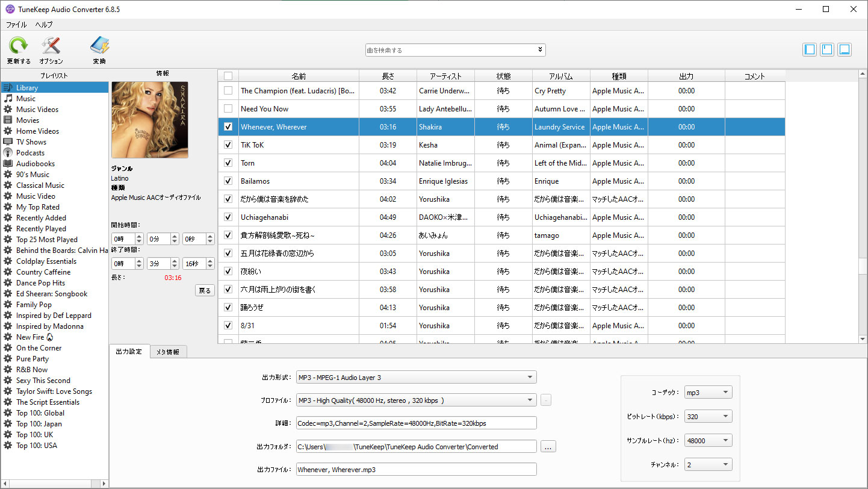The width and height of the screenshot is (868, 489).
Task: Click the gear icon beside Pure Party
Action: pos(8,359)
